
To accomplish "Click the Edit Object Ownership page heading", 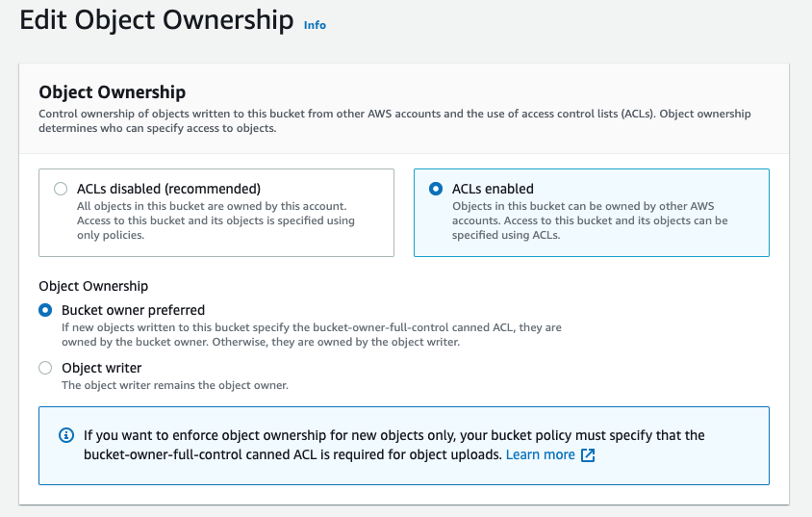I will [157, 20].
